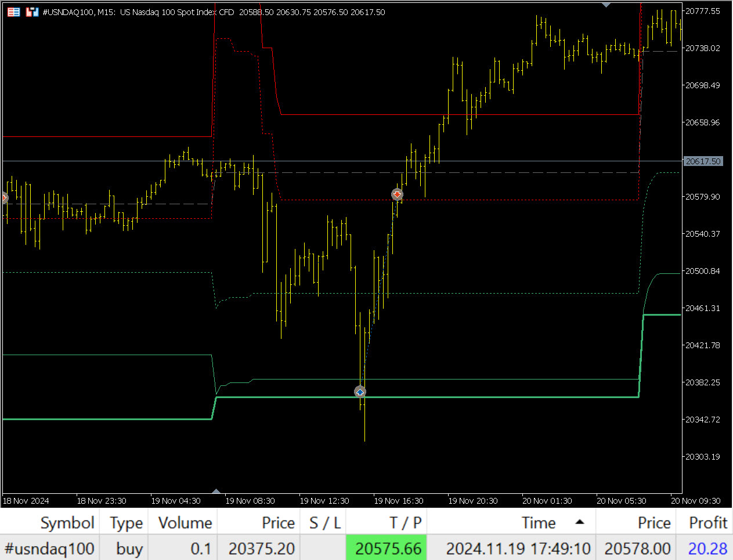Click the S / L column header
Image resolution: width=733 pixels, height=560 pixels.
(325, 523)
